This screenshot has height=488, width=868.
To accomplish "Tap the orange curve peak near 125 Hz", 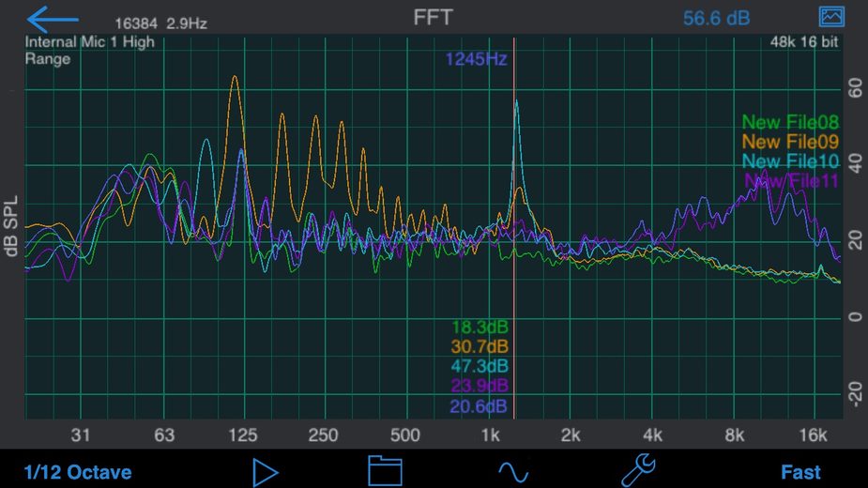I will [236, 77].
